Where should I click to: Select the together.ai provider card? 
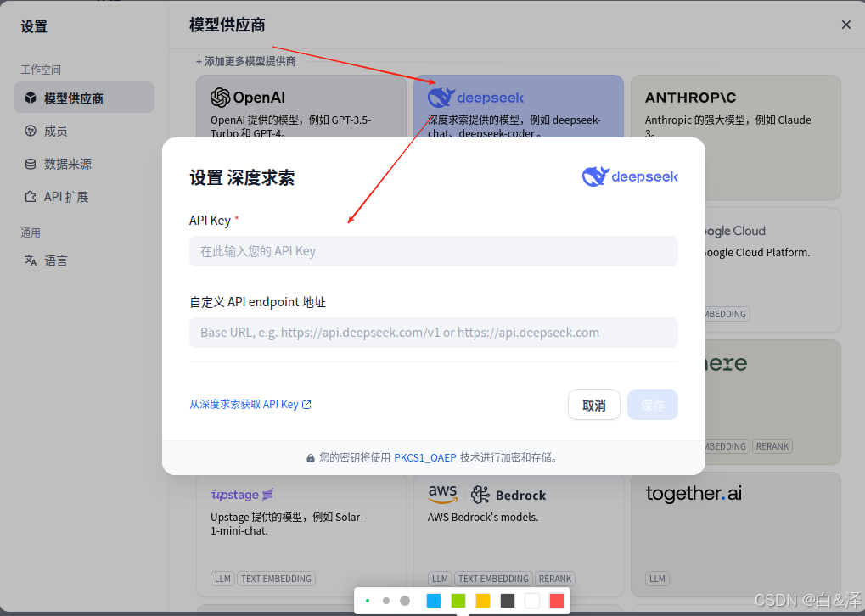point(735,535)
